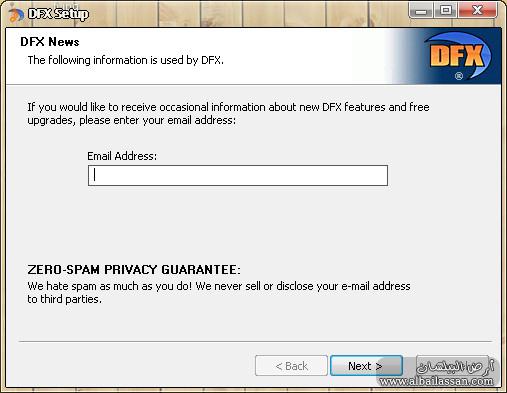Click the DFX Setup title bar icon
The width and height of the screenshot is (507, 393).
(16, 15)
